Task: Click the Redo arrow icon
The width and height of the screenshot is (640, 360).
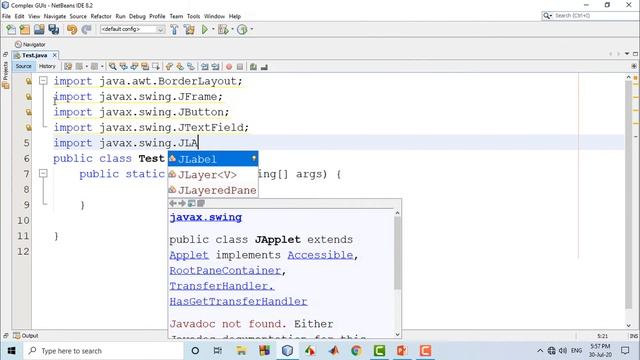Action: [x=86, y=29]
